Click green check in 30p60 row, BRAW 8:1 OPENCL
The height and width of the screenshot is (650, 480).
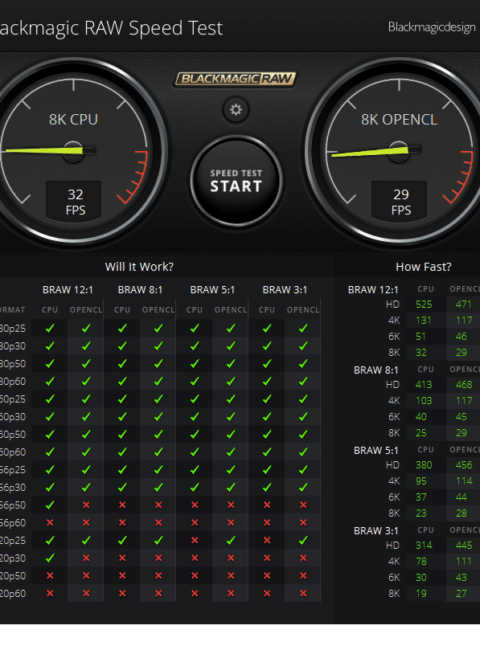(x=158, y=381)
